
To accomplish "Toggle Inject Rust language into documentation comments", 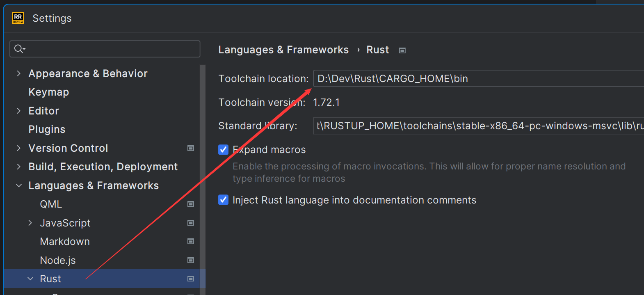I will (224, 200).
